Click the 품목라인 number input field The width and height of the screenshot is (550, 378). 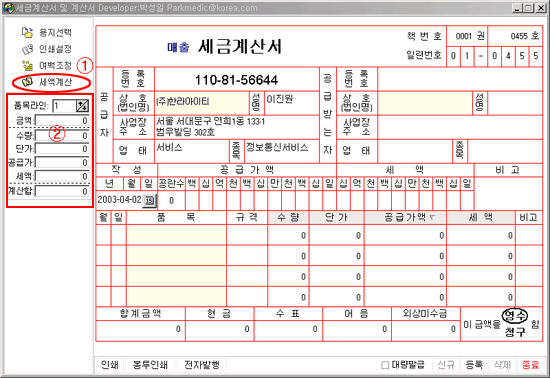pos(64,106)
